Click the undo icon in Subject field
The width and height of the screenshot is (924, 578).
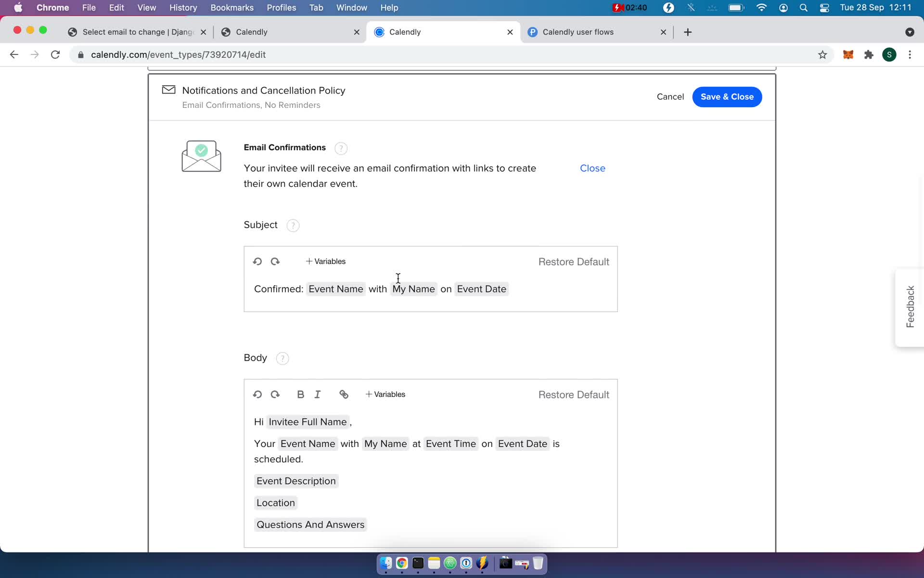pos(257,261)
